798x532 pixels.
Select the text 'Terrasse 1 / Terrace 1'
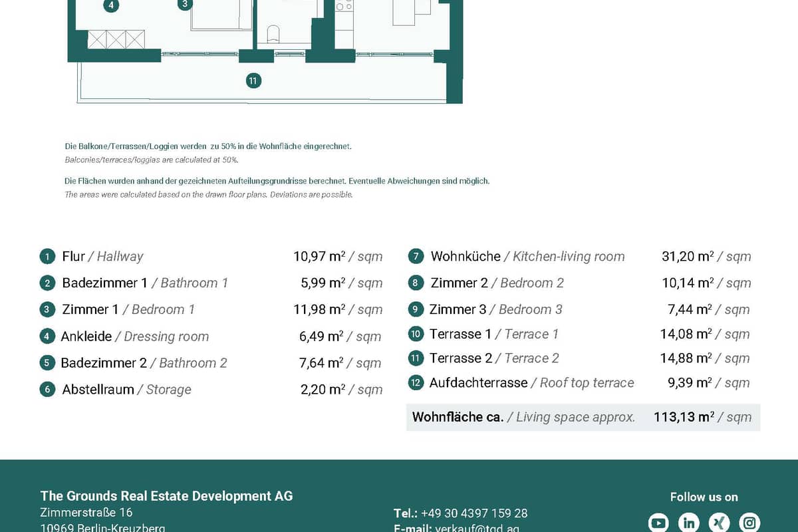(494, 334)
